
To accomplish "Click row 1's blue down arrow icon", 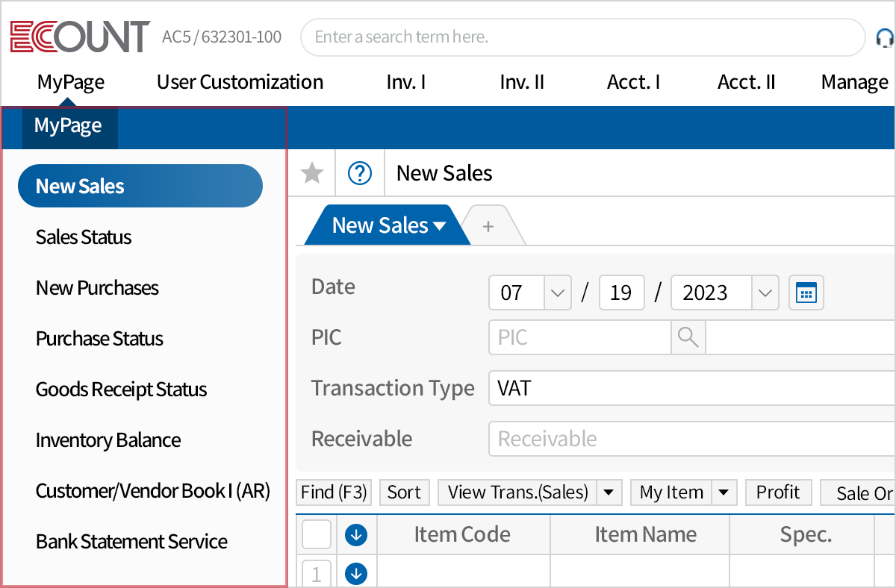I will click(x=357, y=573).
